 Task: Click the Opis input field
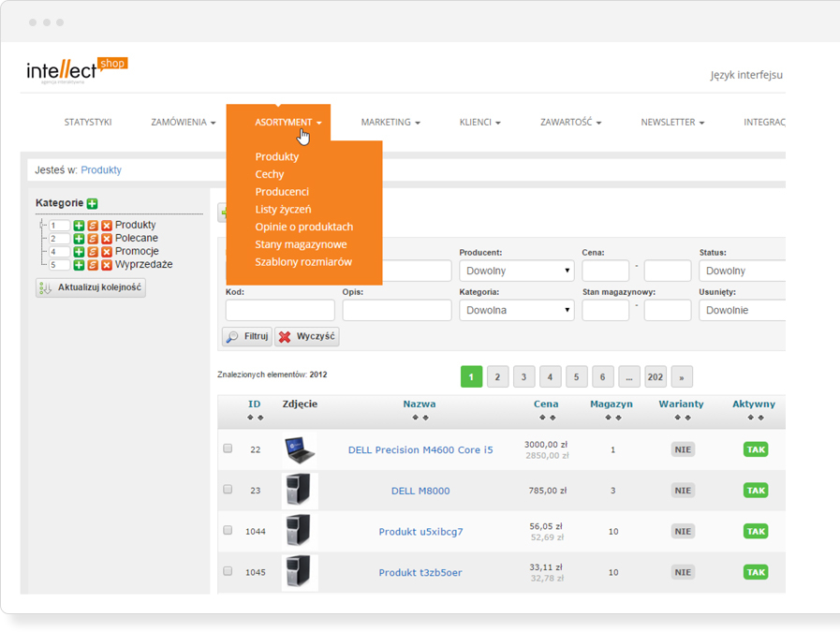[x=397, y=310]
